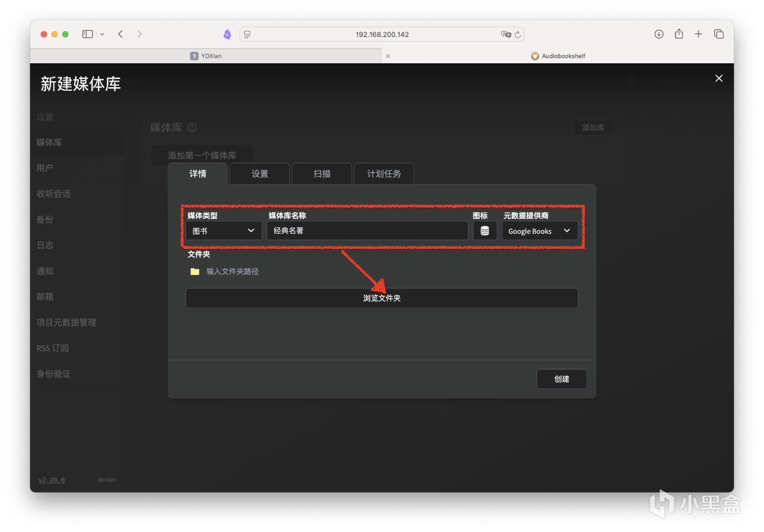The height and width of the screenshot is (532, 764).
Task: Switch to the 设置 tab in dialog
Action: point(260,174)
